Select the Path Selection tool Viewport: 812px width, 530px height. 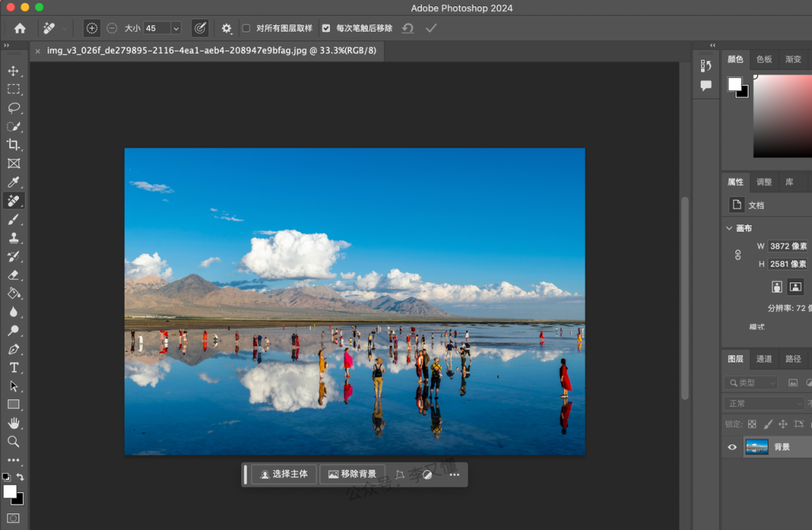[13, 386]
